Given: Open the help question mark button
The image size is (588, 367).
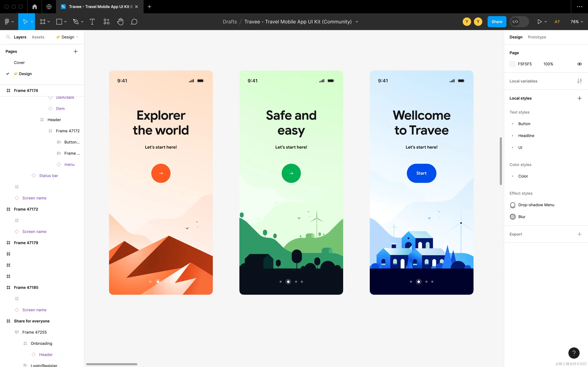Looking at the screenshot, I should tap(574, 353).
